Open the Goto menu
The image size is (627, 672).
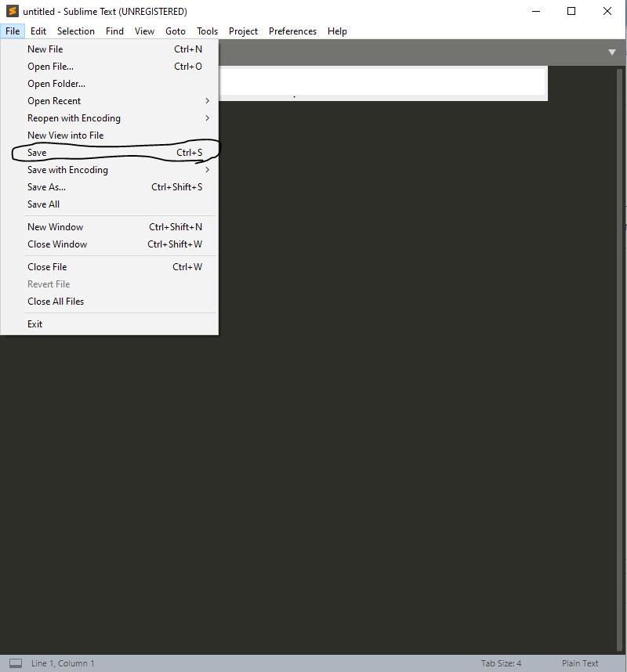point(175,31)
